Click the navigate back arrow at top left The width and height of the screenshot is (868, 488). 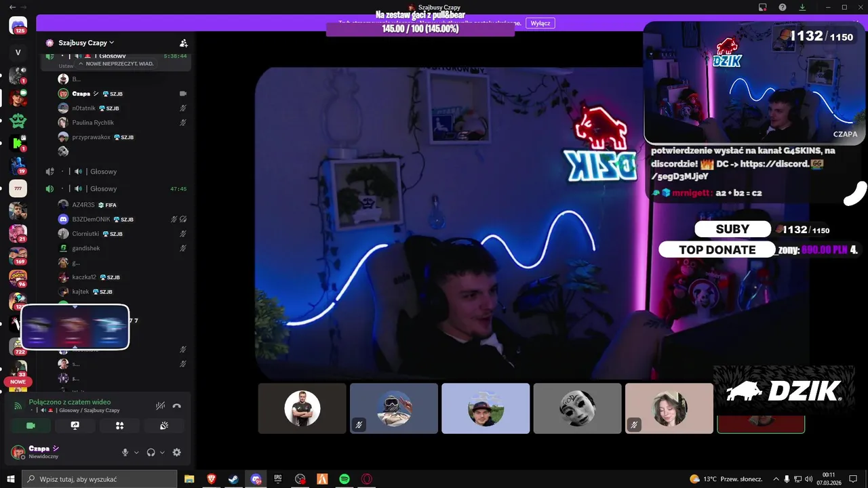pos(12,7)
